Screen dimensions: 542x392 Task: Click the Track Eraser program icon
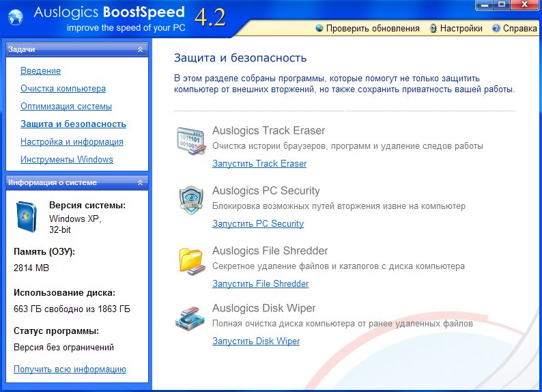tap(190, 141)
